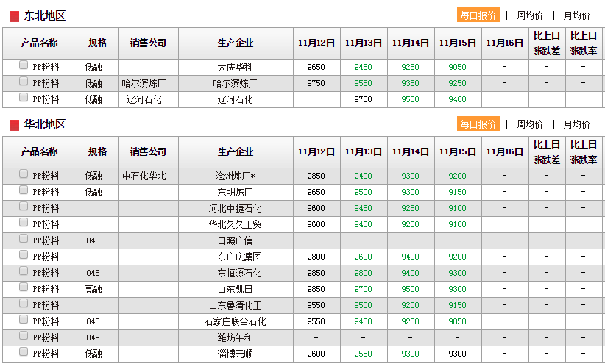The height and width of the screenshot is (364, 605).
Task: Click the 中石化华北 sales company cell
Action: tap(144, 176)
